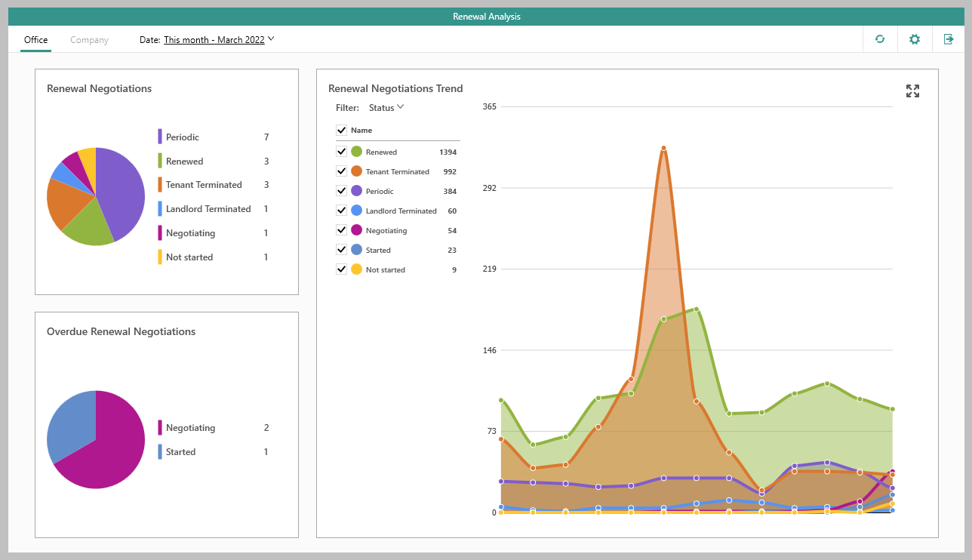Viewport: 972px width, 560px height.
Task: Click the yellow Not started trend circle
Action: point(356,269)
